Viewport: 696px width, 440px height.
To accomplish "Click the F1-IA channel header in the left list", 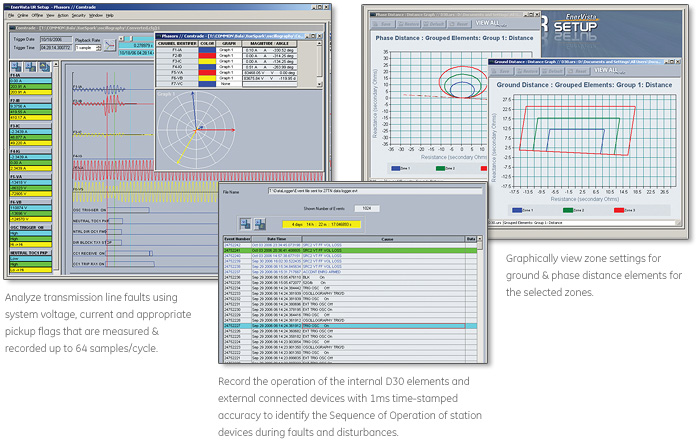I will tap(30, 75).
